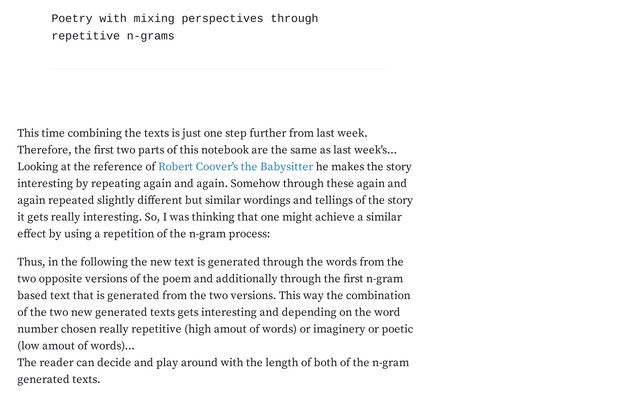Click the final line "generated texts."

click(x=59, y=380)
